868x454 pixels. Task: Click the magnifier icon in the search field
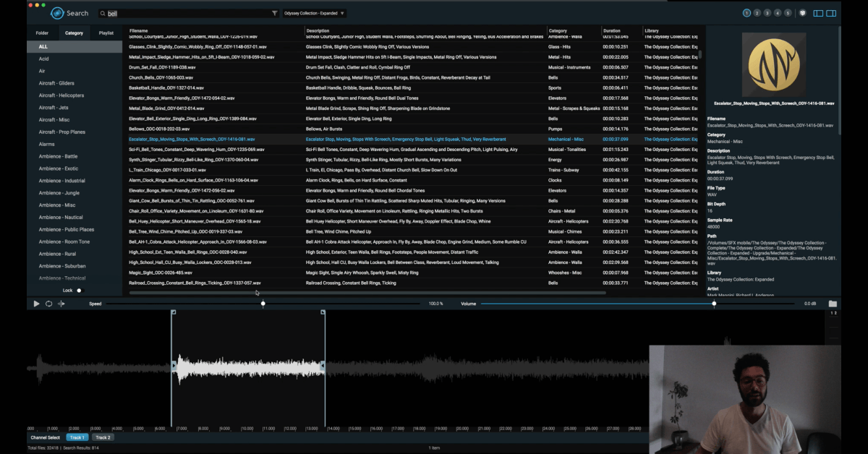tap(103, 13)
